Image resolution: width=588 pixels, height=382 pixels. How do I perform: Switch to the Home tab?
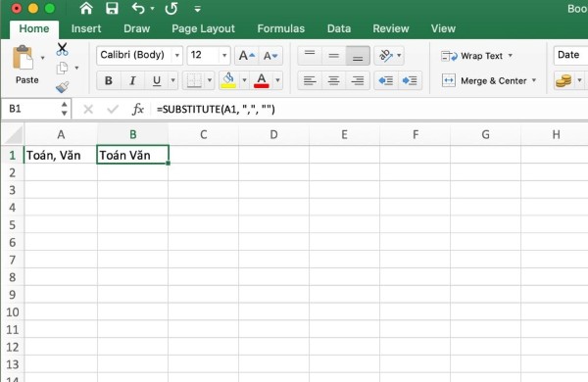tap(34, 28)
